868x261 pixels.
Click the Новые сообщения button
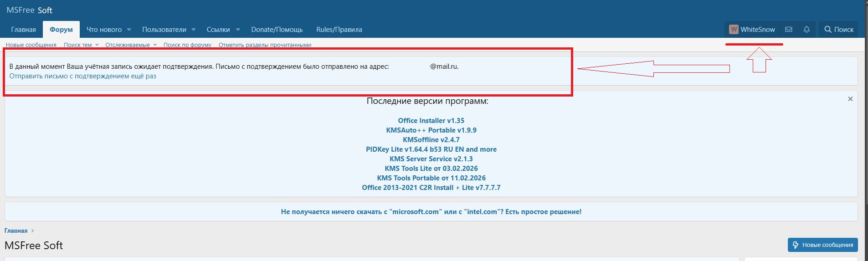pyautogui.click(x=822, y=245)
